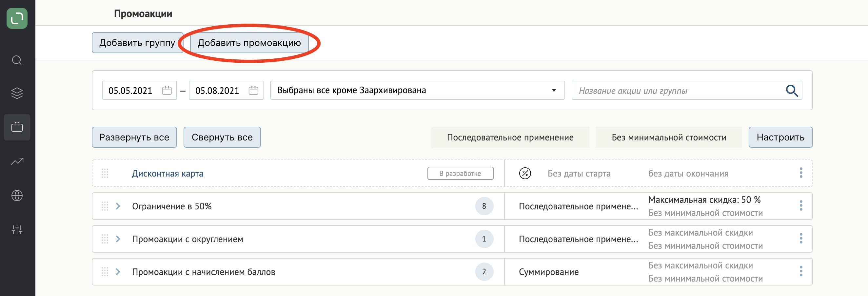The width and height of the screenshot is (868, 296).
Task: Click Промоакции с начислением баллов group name
Action: click(204, 272)
